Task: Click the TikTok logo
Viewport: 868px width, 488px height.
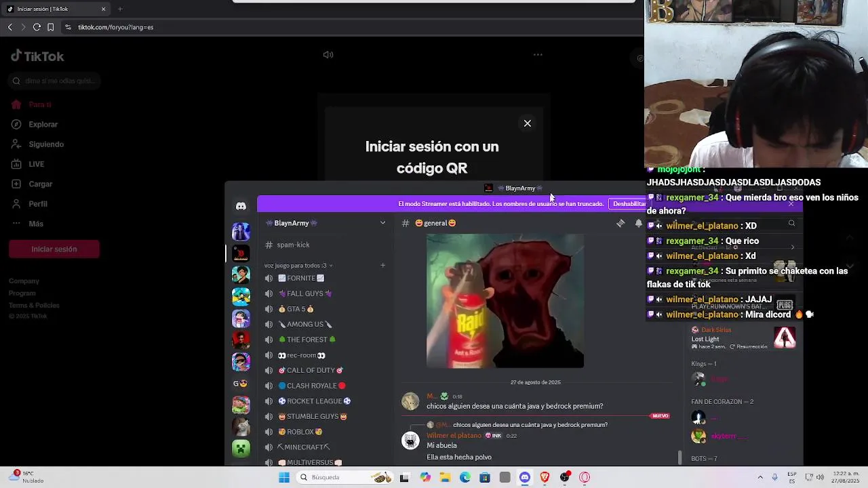Action: coord(37,56)
